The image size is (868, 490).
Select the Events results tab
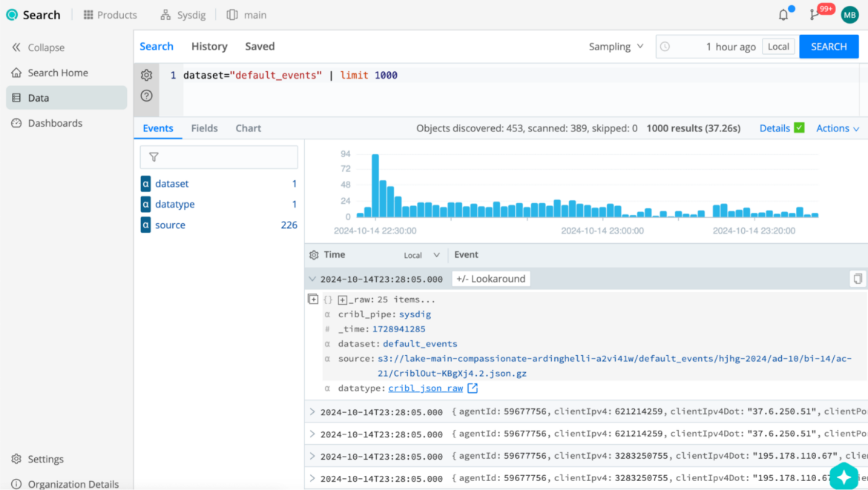tap(158, 128)
